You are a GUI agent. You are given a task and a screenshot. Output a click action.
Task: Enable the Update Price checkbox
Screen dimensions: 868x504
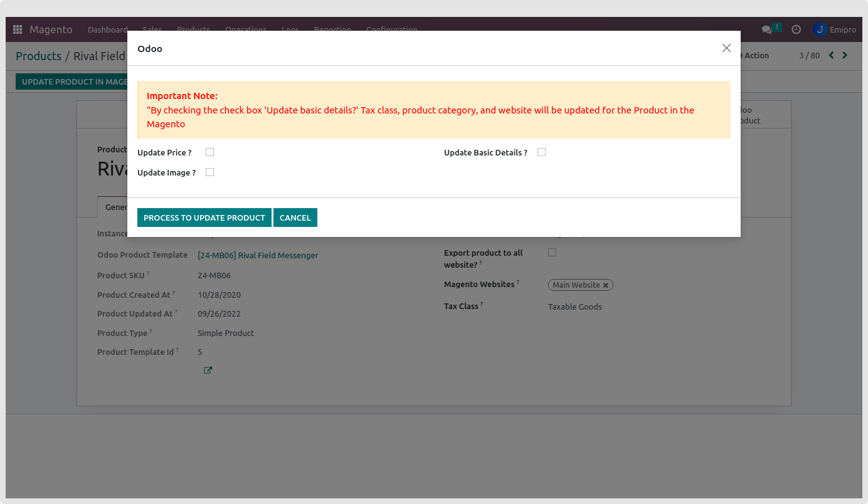point(210,152)
